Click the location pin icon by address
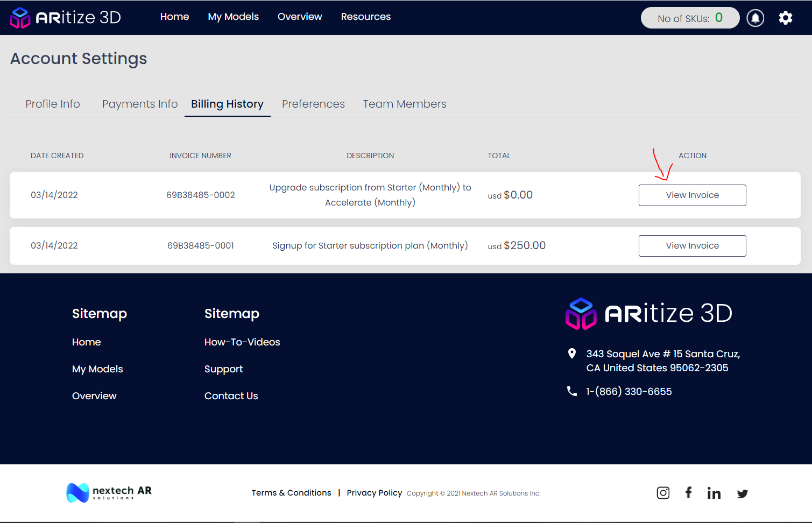 (572, 354)
